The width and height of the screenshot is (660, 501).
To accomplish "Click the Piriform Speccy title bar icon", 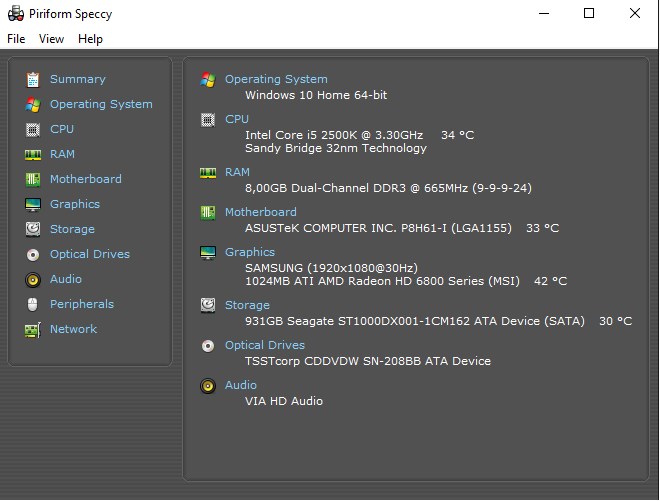I will pyautogui.click(x=16, y=13).
